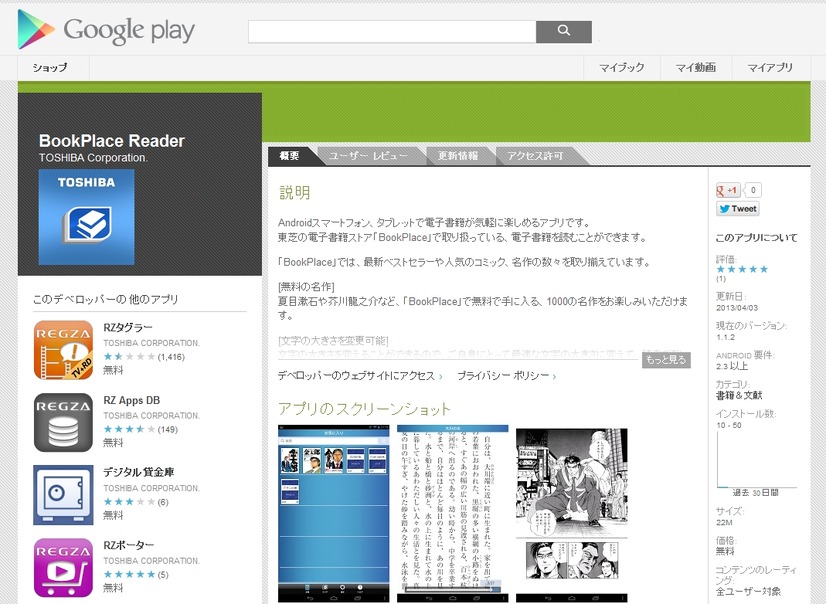826x604 pixels.
Task: Select the 概要 tab
Action: [290, 156]
